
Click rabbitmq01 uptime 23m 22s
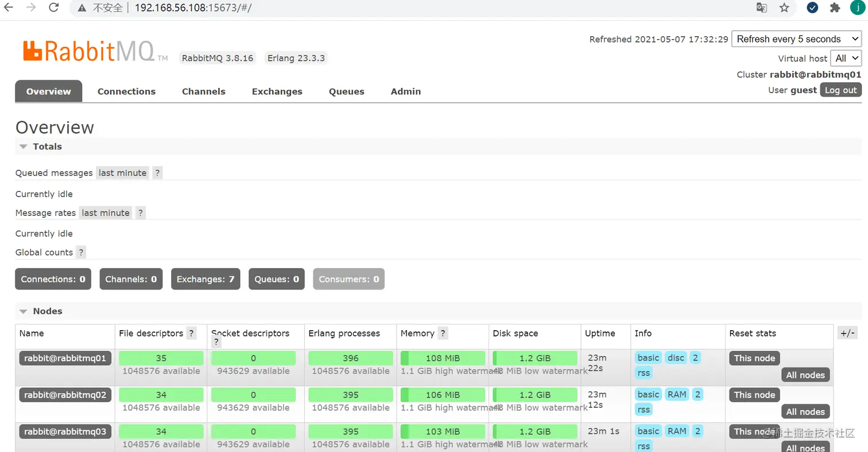point(598,363)
